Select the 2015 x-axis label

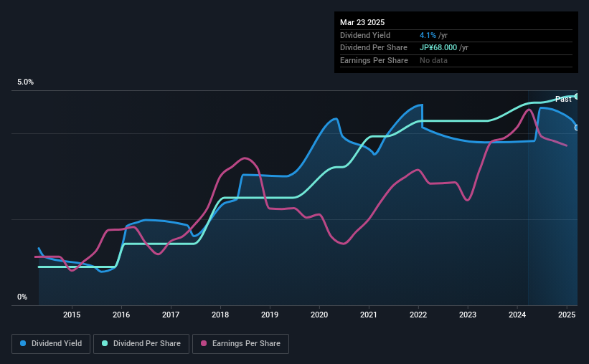72,315
